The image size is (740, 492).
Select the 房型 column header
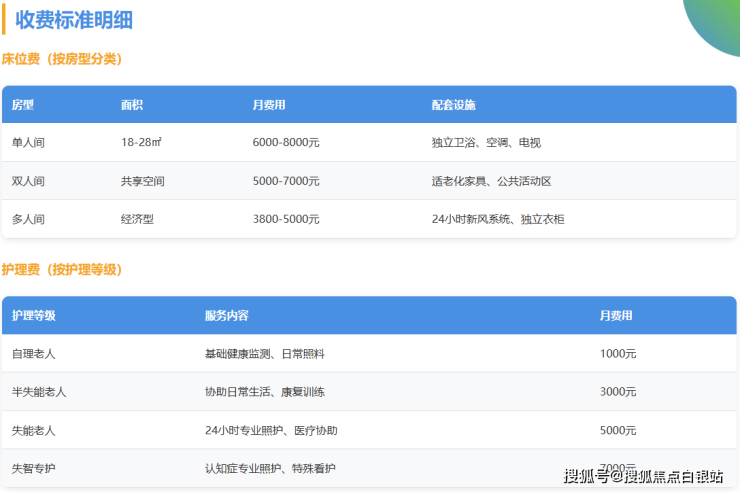23,105
